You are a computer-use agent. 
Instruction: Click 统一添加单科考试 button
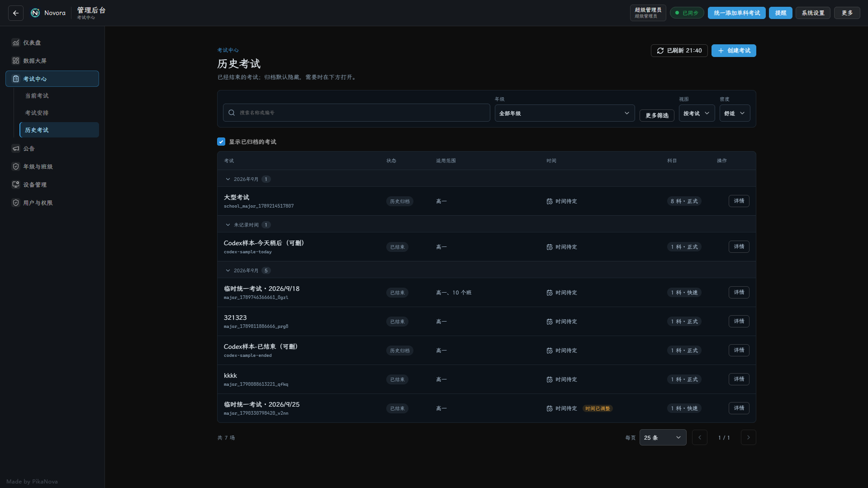tap(737, 13)
